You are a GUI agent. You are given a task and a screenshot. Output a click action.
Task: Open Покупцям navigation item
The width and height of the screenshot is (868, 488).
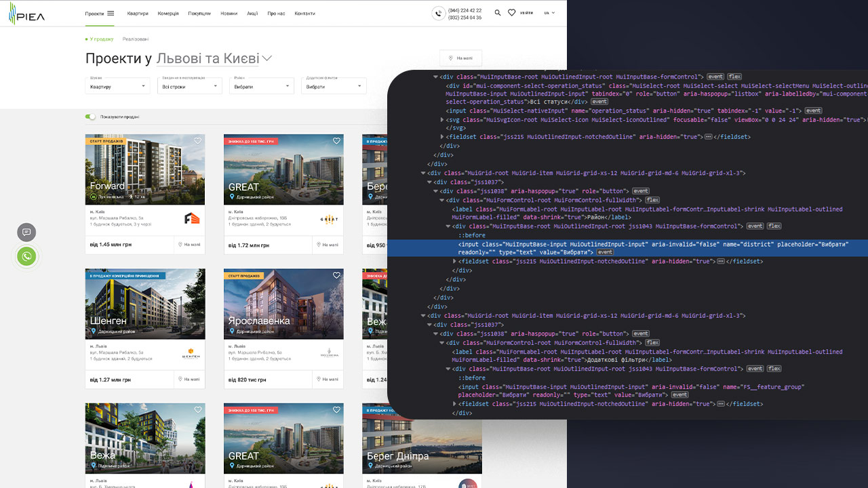(199, 14)
